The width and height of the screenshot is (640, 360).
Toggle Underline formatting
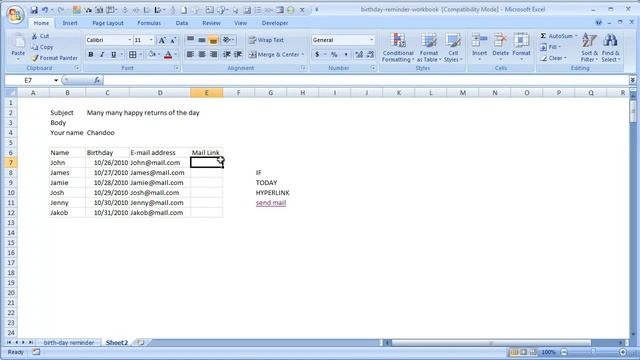pos(113,54)
